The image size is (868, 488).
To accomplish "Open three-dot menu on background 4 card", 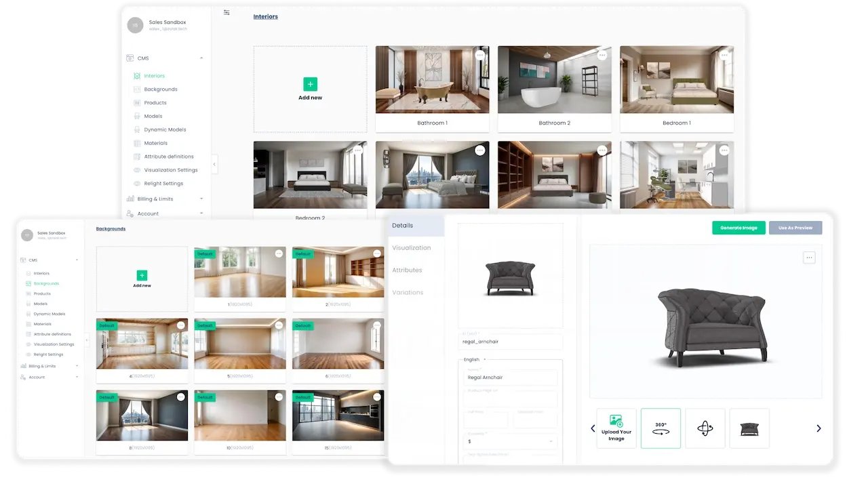I will click(181, 325).
